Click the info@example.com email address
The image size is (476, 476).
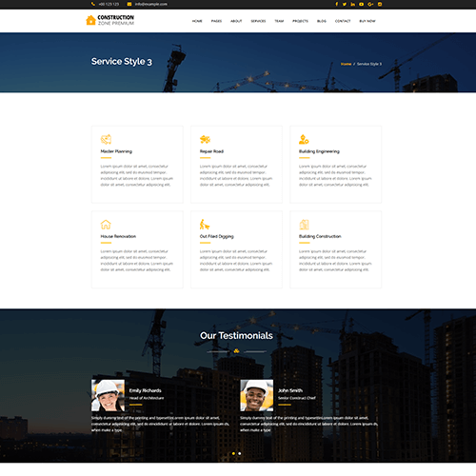[151, 4]
